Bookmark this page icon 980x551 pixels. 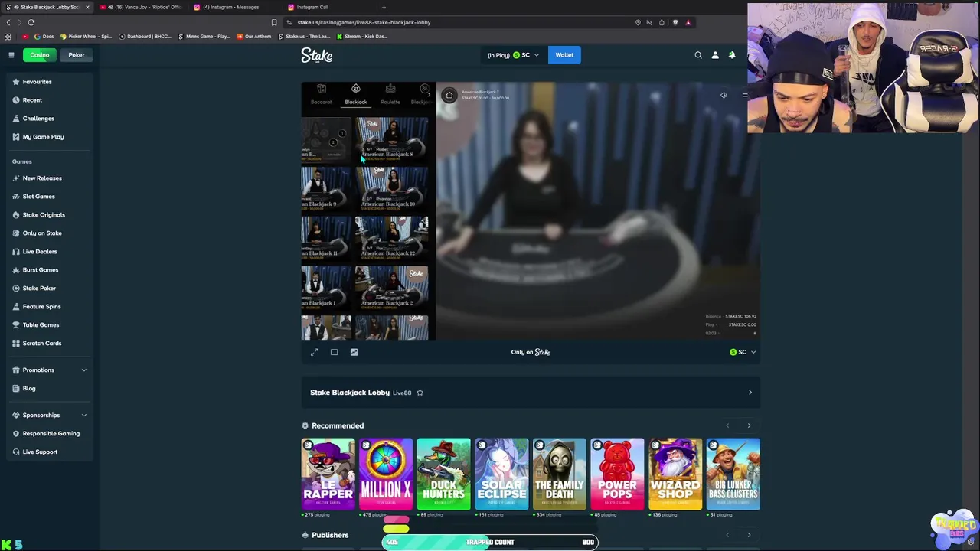point(274,22)
